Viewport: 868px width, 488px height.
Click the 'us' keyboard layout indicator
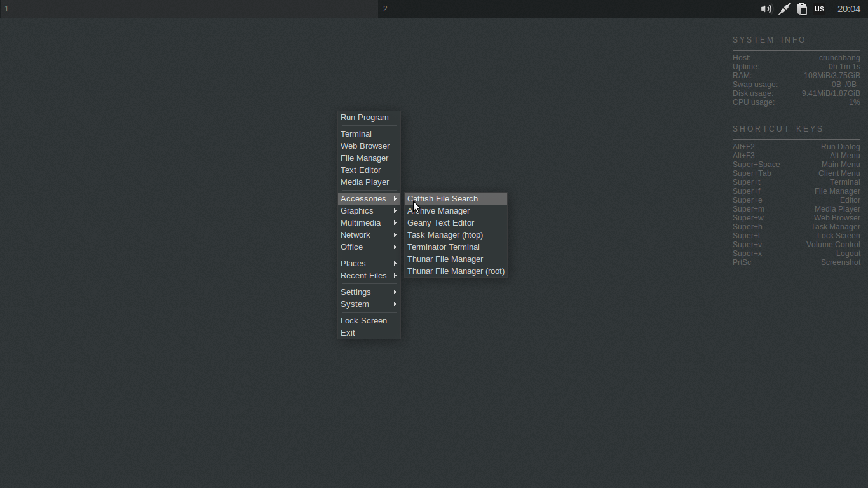819,9
